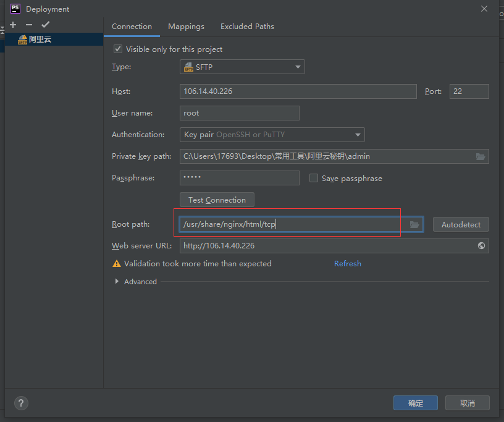Close the Deployment dialog
The image size is (504, 422).
pos(484,9)
